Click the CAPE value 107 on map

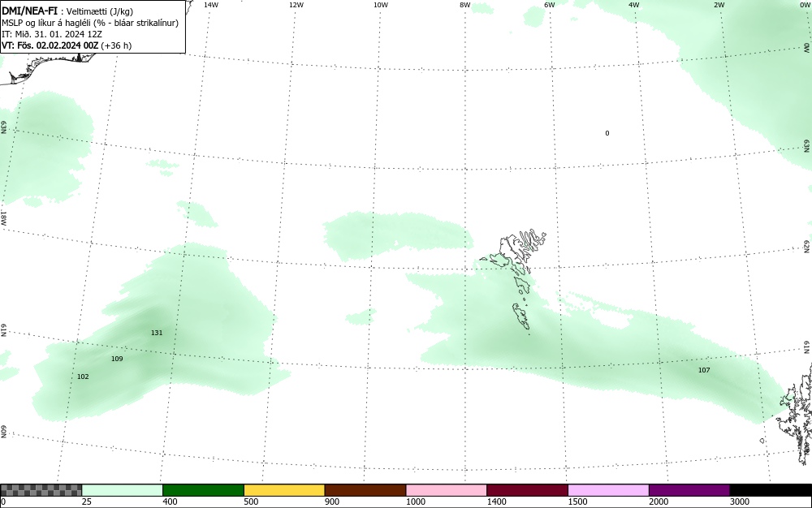click(x=704, y=370)
